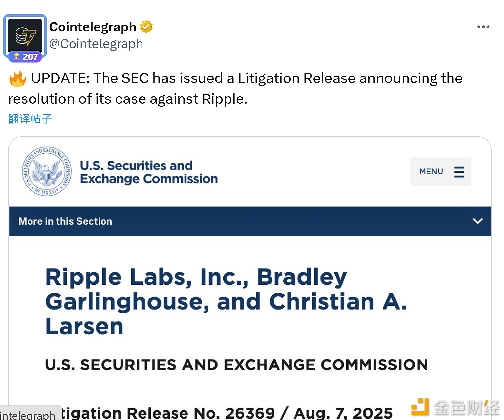This screenshot has height=420, width=504.
Task: Click the hamburger menu icon
Action: [459, 172]
